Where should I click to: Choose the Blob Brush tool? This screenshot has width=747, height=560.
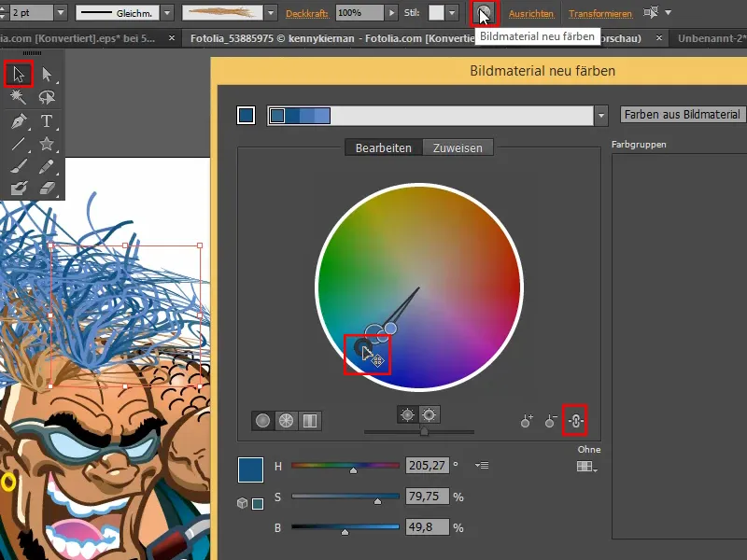pos(19,189)
